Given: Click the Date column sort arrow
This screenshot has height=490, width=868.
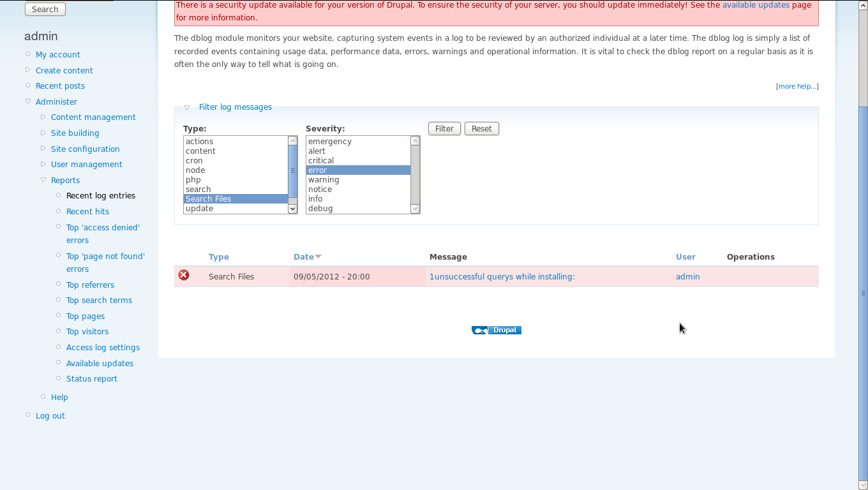Looking at the screenshot, I should click(318, 256).
